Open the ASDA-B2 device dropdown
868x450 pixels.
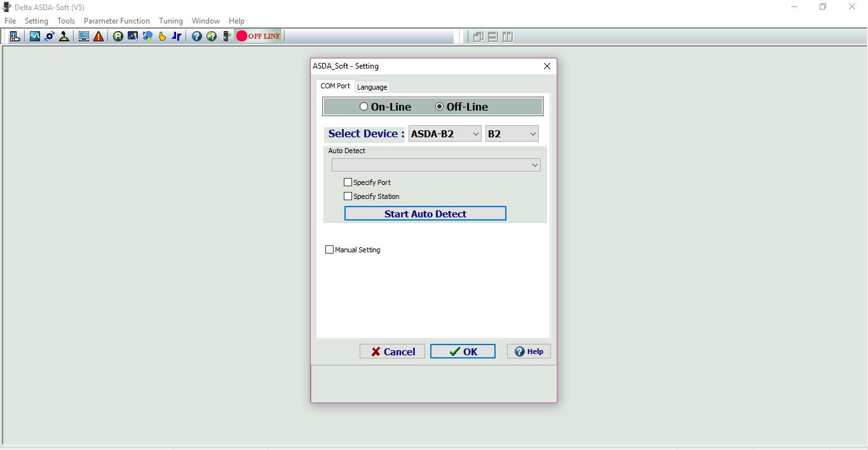(445, 133)
